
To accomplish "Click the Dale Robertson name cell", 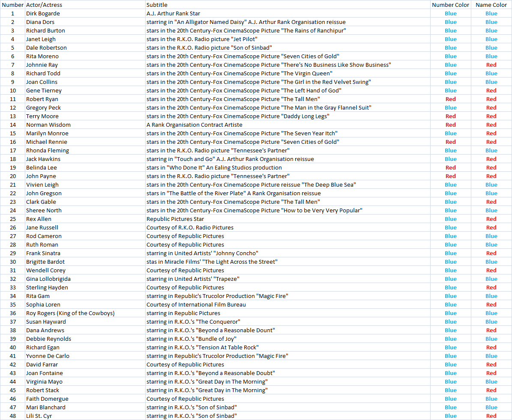I will click(x=85, y=48).
